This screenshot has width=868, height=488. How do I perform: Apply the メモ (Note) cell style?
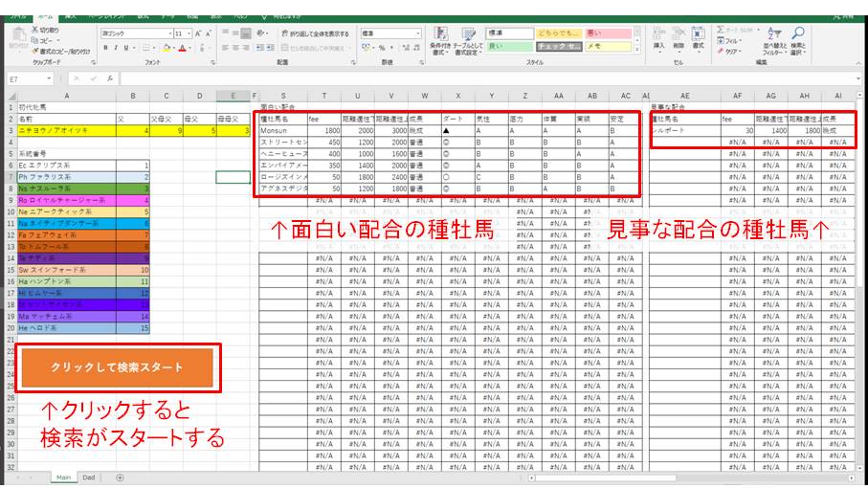pos(609,47)
